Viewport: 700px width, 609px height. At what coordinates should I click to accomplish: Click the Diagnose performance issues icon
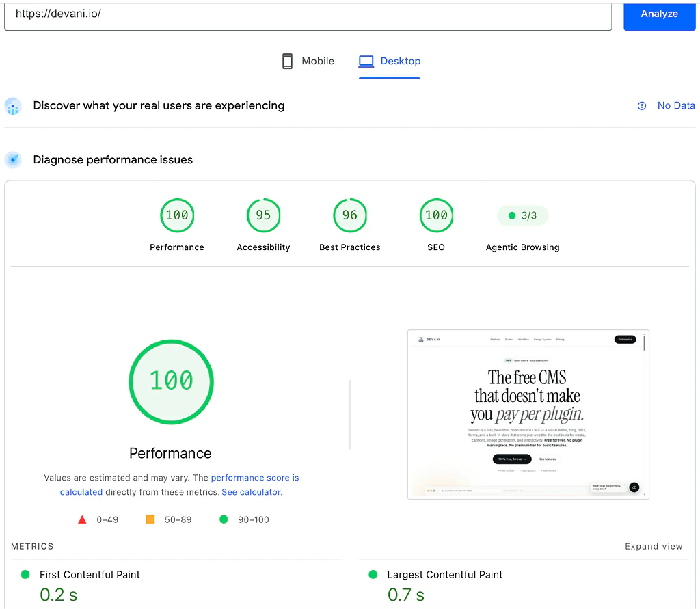(13, 160)
